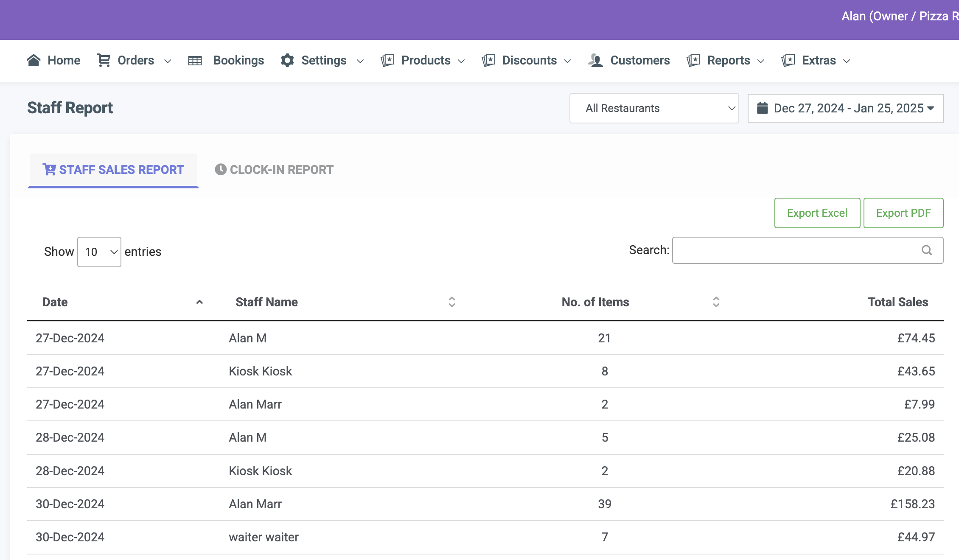The image size is (959, 560).
Task: Click item count 21 for Alan M
Action: (x=605, y=338)
